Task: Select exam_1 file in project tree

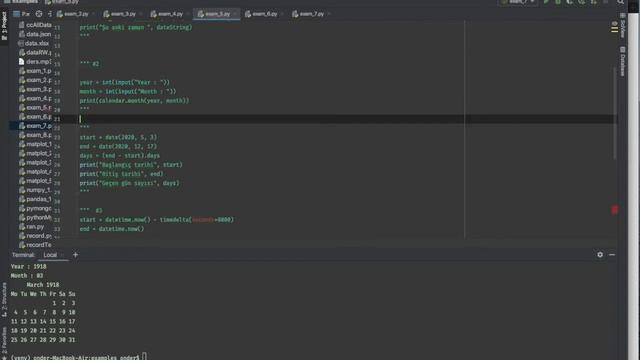Action: tap(35, 71)
